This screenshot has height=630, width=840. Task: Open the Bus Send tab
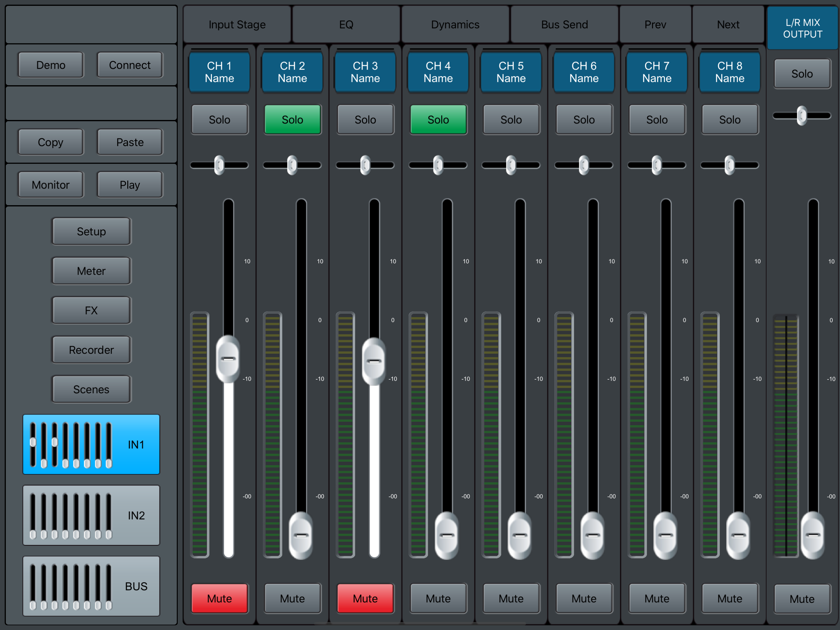click(x=564, y=25)
